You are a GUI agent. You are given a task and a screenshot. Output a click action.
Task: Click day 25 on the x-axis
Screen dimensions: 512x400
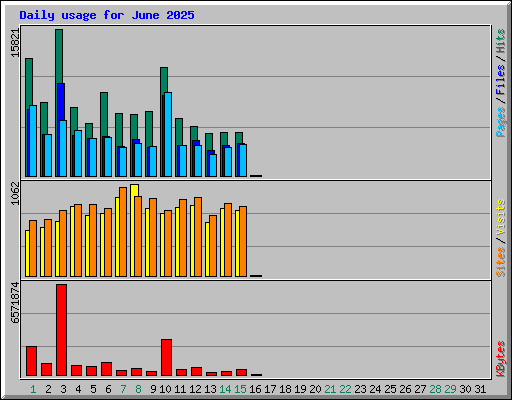390,389
